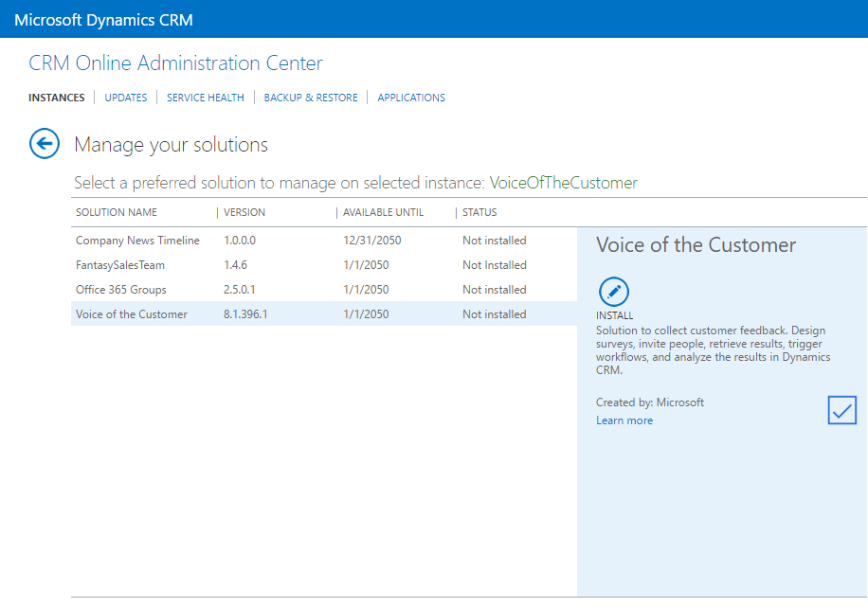The height and width of the screenshot is (608, 868).
Task: Choose the Office 365 Groups solution
Action: point(121,290)
